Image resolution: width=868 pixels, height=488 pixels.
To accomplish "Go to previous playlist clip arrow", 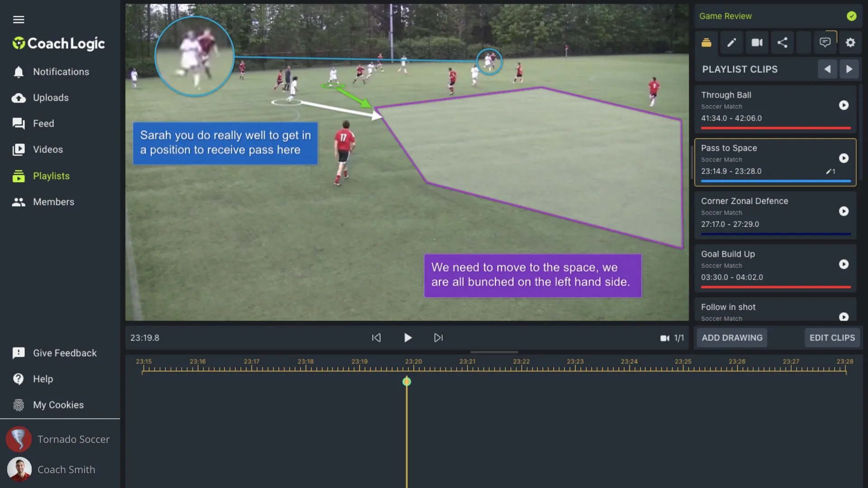I will 827,69.
